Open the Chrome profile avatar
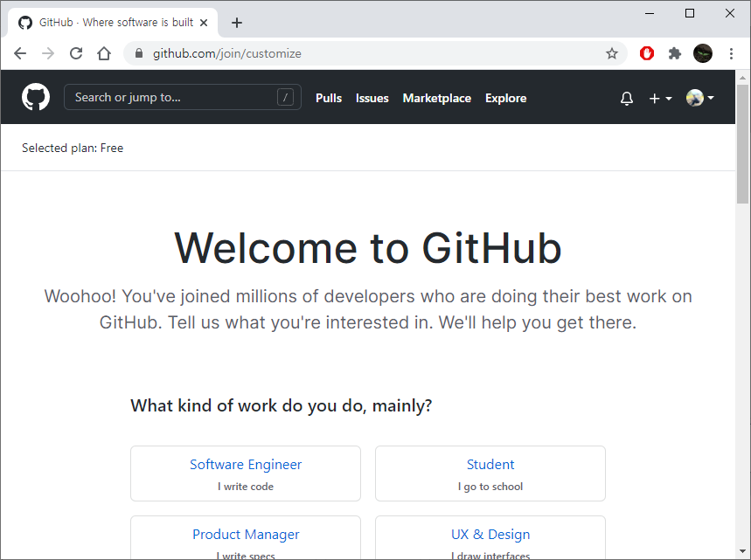The width and height of the screenshot is (751, 560). tap(703, 53)
